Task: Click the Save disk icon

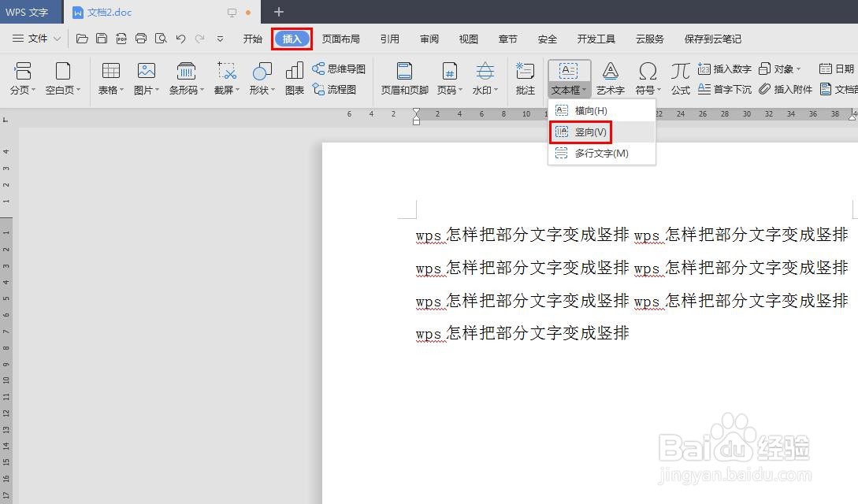Action: coord(101,39)
